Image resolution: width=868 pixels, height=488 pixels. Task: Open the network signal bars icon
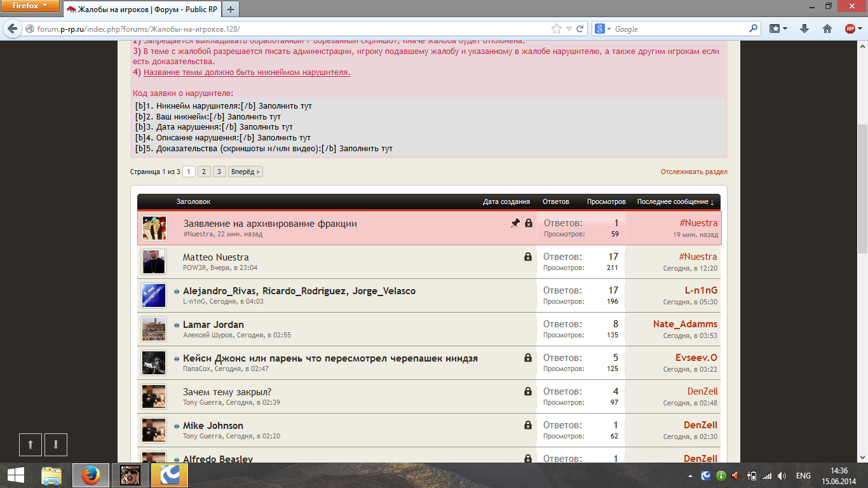pyautogui.click(x=767, y=475)
